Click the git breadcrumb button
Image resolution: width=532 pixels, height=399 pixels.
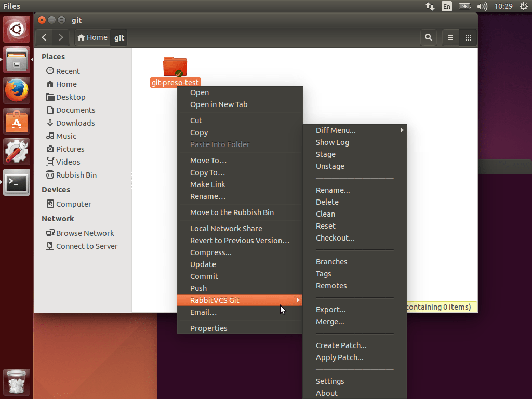(119, 37)
